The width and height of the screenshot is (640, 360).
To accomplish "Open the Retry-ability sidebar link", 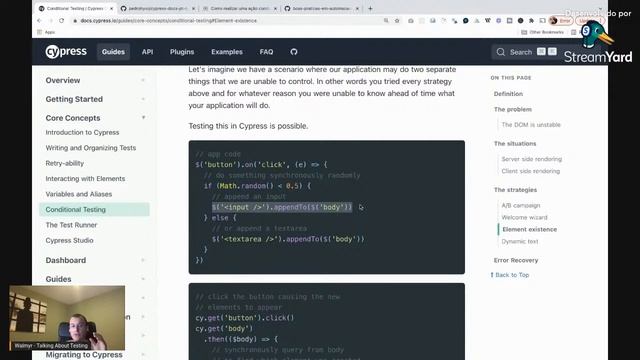I will point(64,163).
